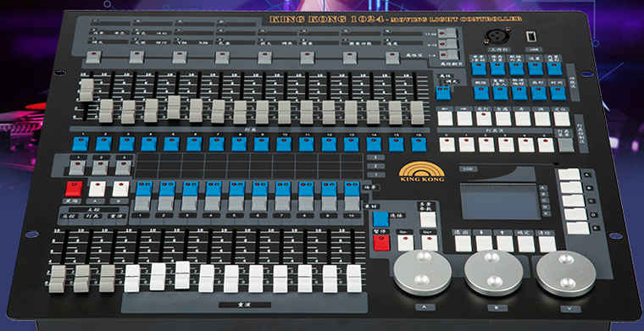Viewport: 644px width, 331px height.
Task: Toggle the red pause button near Go-
Action: click(x=381, y=242)
